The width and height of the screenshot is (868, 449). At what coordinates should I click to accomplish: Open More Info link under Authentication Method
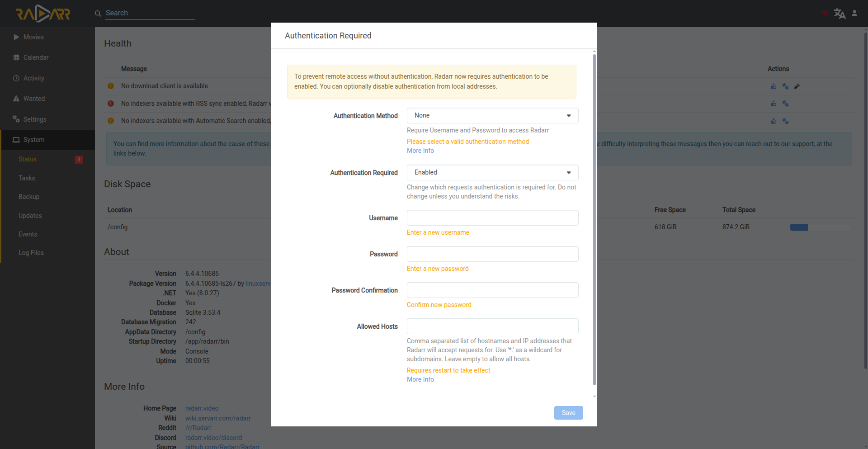pyautogui.click(x=420, y=151)
